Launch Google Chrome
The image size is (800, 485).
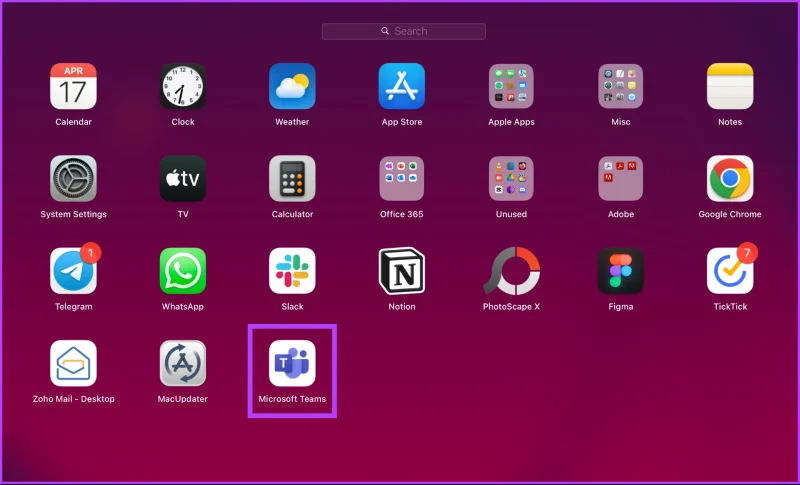tap(730, 178)
